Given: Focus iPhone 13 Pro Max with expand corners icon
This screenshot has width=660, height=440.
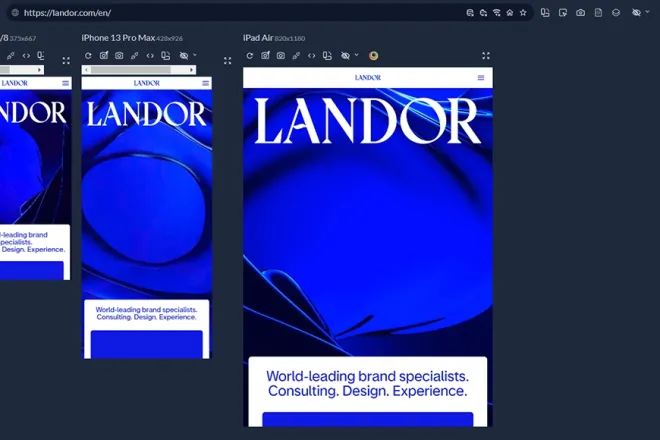Looking at the screenshot, I should pos(228,61).
